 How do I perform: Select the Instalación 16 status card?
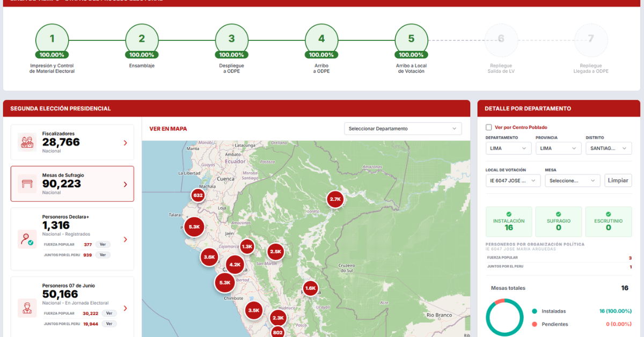pos(509,222)
